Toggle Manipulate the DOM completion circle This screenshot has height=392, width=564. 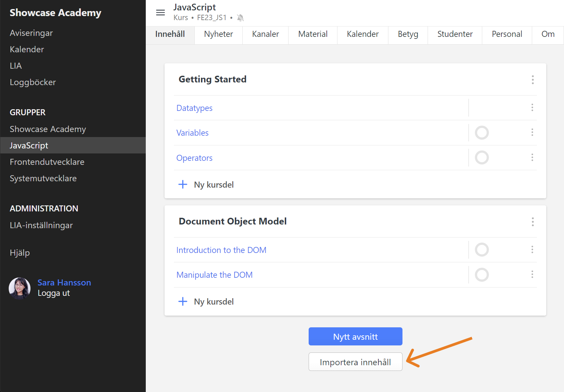(482, 275)
